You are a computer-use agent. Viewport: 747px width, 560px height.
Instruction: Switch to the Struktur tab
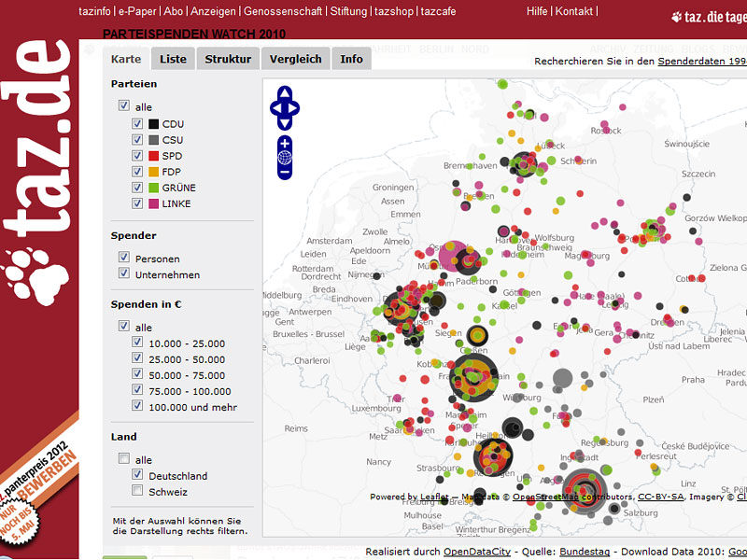tap(228, 59)
